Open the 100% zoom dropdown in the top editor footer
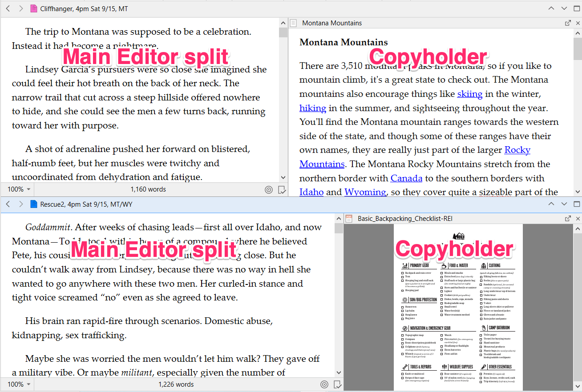Screen dimensions: 582x392 pos(17,189)
